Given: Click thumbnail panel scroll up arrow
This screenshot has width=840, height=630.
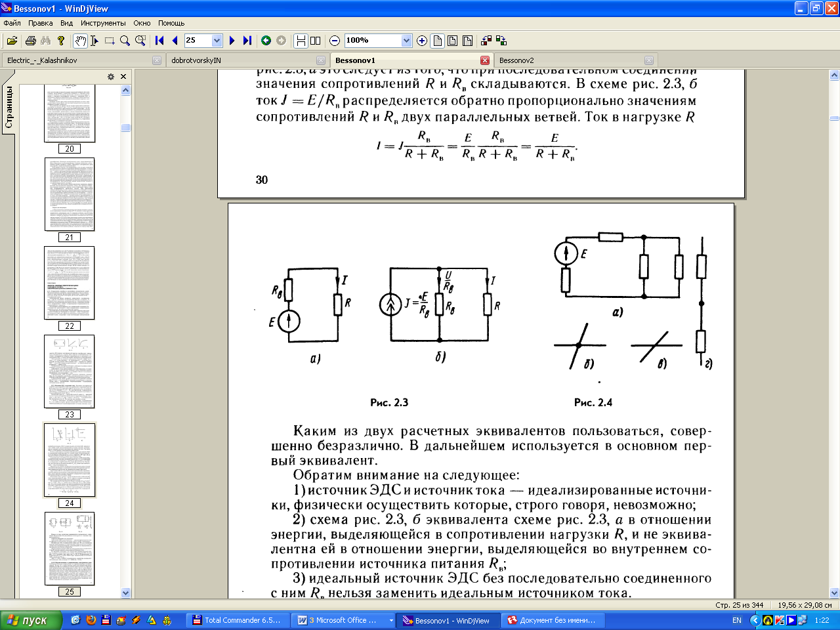Looking at the screenshot, I should tap(126, 90).
